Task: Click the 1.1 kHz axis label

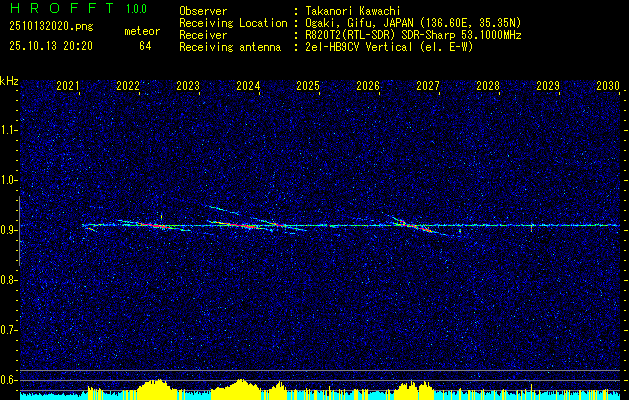Action: [9, 130]
